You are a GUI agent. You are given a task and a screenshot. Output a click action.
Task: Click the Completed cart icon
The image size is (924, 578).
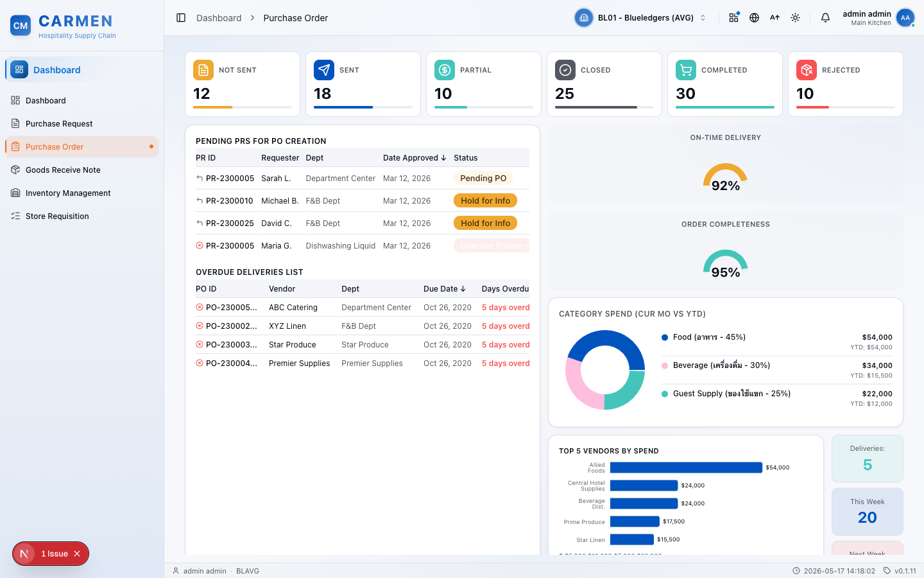pos(686,70)
